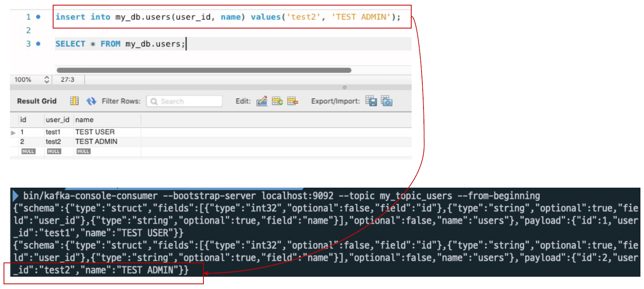Click the terminal prompt arrow icon
This screenshot has width=644, height=289.
coord(15,196)
